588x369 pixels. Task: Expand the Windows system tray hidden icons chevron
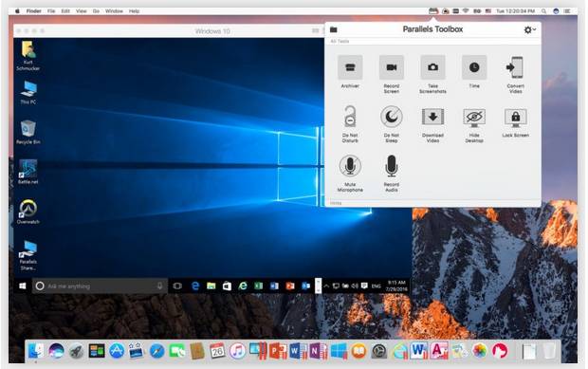coord(326,286)
